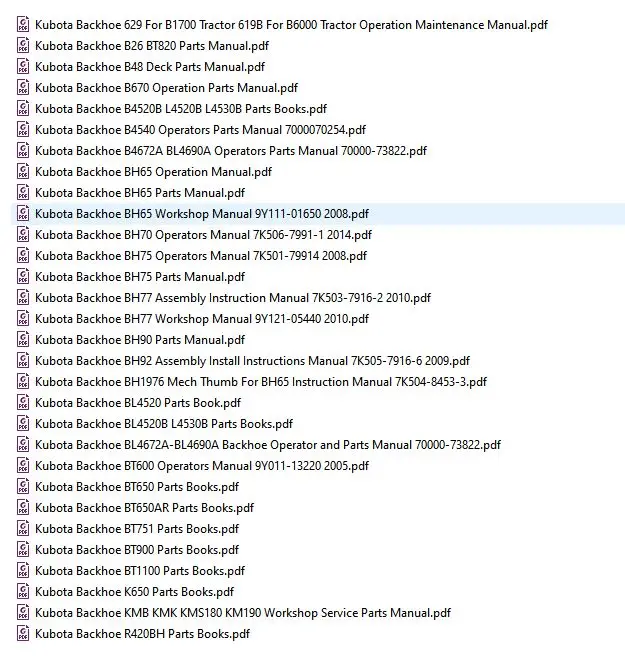Click PDF icon for BH65 Operation Manual

[23, 172]
